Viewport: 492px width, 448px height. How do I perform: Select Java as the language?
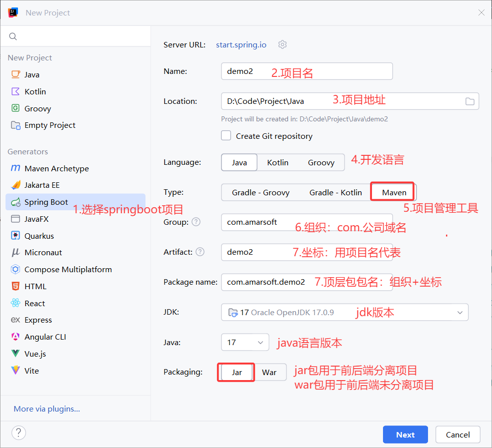point(239,162)
